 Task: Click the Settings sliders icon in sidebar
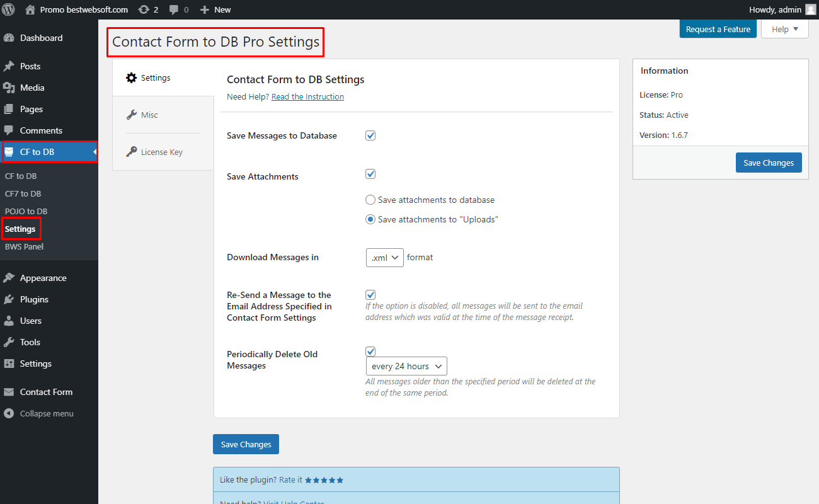click(9, 364)
